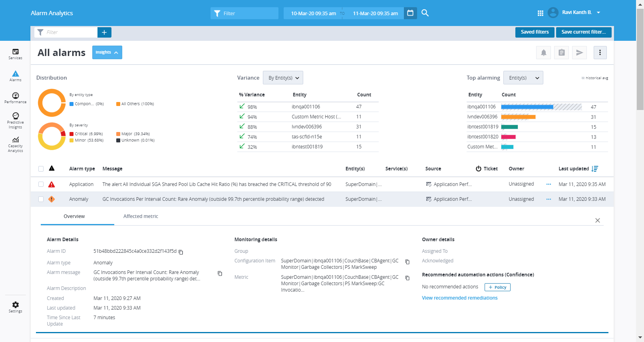Collapse the Insights expander

click(107, 52)
